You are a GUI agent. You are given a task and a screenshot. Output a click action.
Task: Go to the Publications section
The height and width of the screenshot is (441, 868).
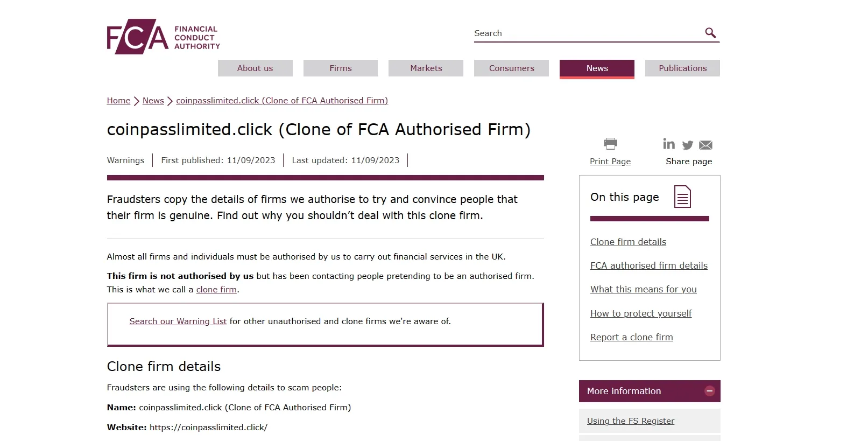pyautogui.click(x=682, y=68)
